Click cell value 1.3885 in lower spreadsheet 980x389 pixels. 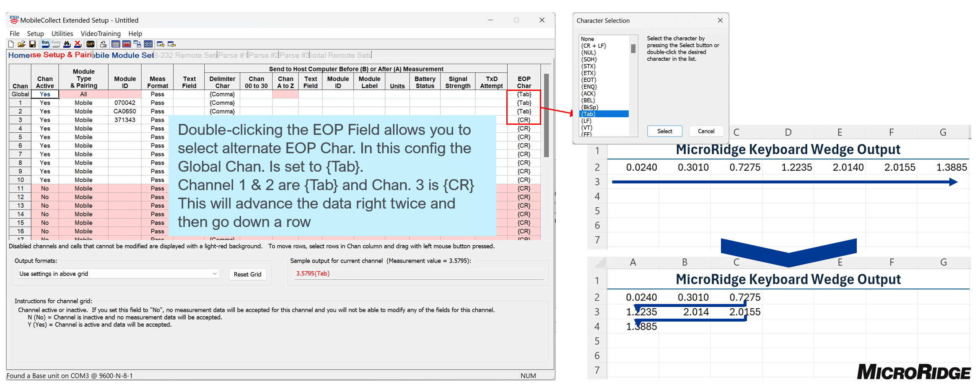point(641,327)
